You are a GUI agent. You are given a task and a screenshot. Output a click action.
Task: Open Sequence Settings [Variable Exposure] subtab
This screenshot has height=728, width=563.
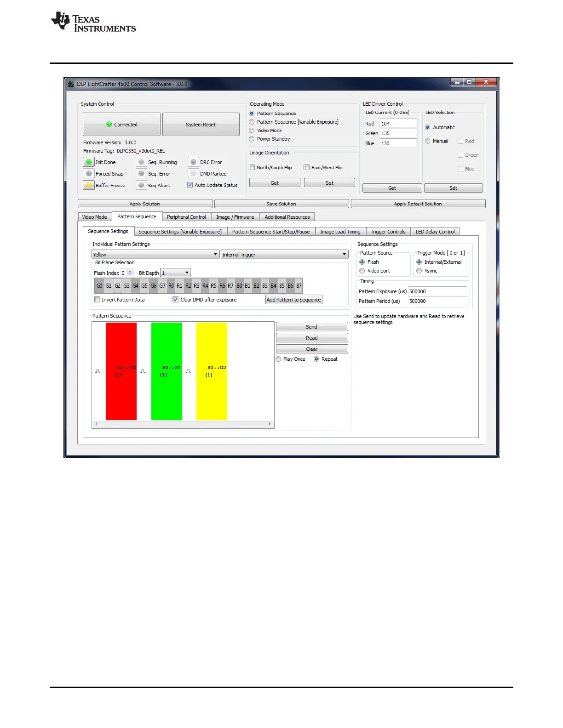click(x=180, y=232)
